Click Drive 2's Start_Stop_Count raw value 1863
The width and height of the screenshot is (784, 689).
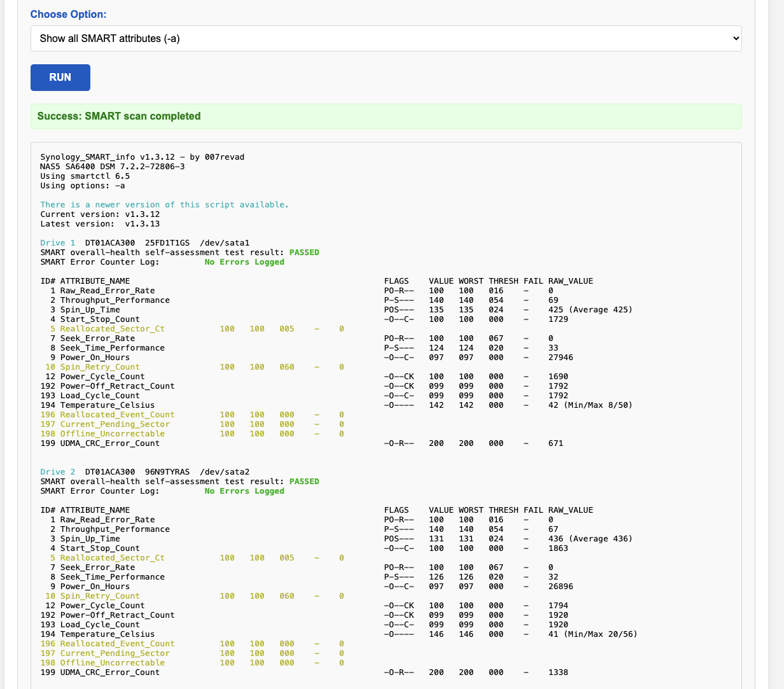558,548
